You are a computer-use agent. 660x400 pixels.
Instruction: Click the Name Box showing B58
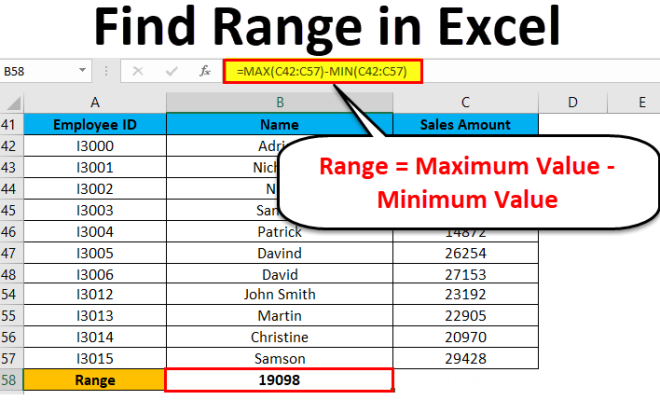[x=45, y=71]
